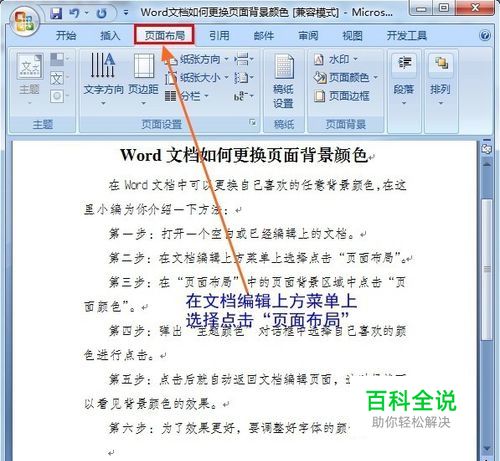The image size is (500, 461).
Task: Choose theme effects icon
Action: [59, 96]
